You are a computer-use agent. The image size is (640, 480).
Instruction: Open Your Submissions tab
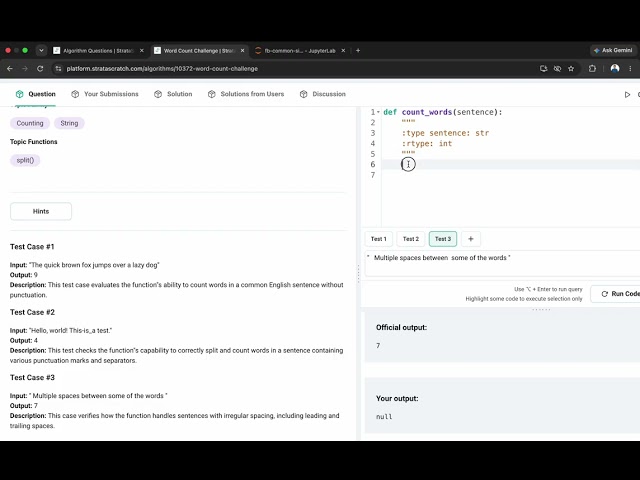(x=105, y=94)
